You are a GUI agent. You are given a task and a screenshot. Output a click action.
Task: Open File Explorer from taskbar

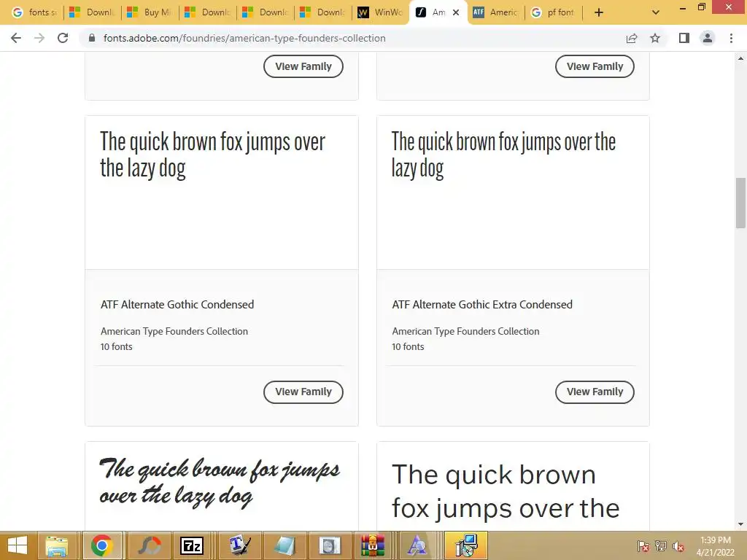[57, 545]
